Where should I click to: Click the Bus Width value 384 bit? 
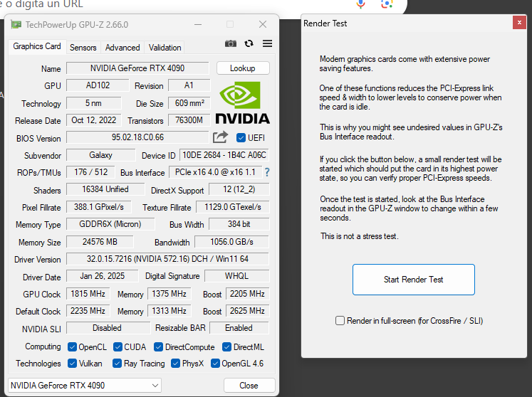pyautogui.click(x=239, y=224)
